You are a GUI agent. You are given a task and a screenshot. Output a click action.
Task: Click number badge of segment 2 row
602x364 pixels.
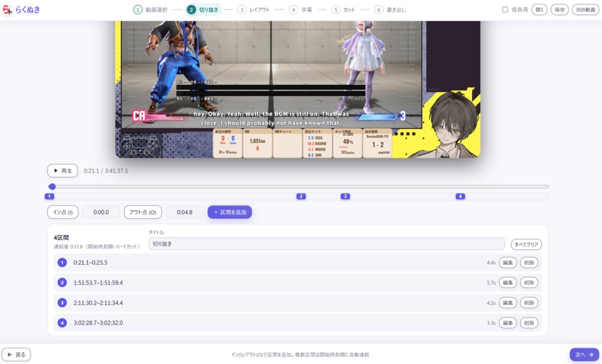62,283
